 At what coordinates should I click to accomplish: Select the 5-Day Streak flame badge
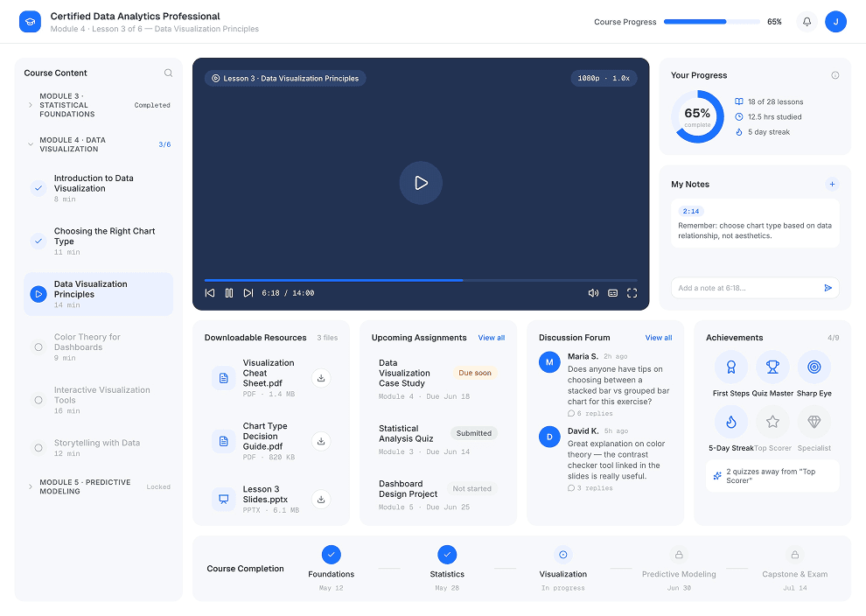[x=730, y=422]
